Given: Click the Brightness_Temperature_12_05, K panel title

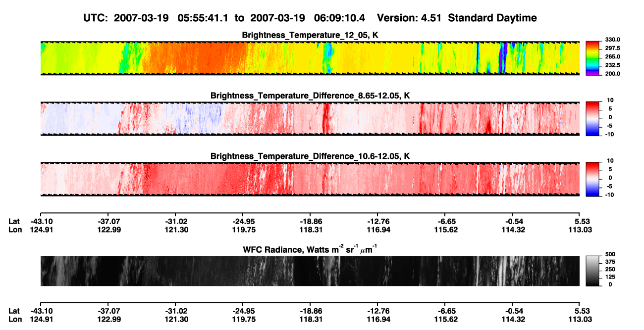Looking at the screenshot, I should [x=310, y=35].
